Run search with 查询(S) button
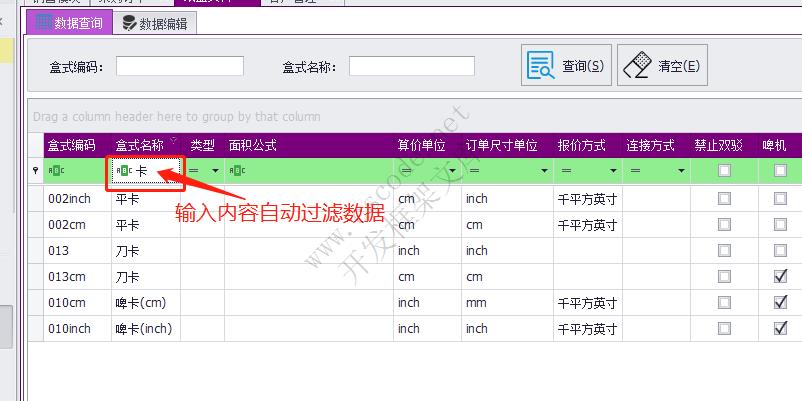This screenshot has width=802, height=401. pyautogui.click(x=566, y=65)
